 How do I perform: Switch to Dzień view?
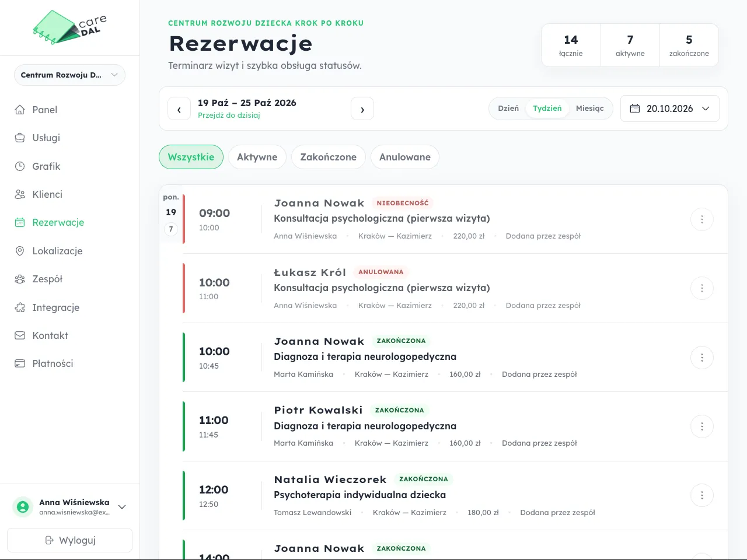(x=508, y=108)
